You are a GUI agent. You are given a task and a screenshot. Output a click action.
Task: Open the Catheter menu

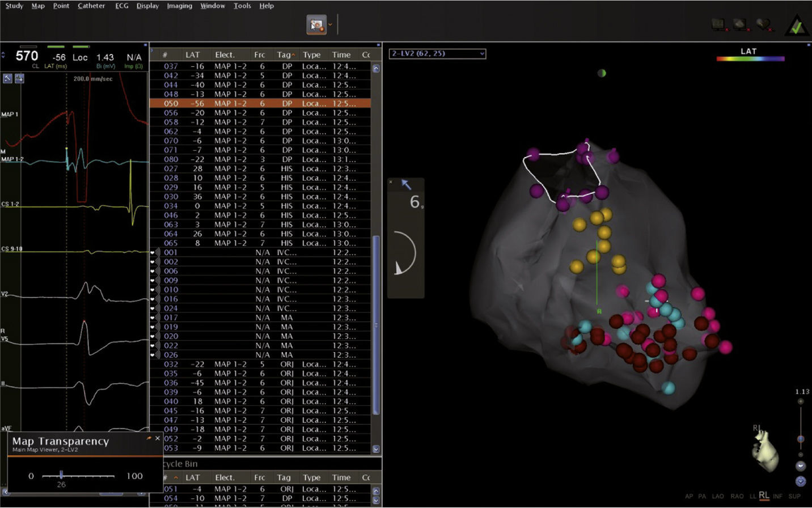tap(91, 6)
